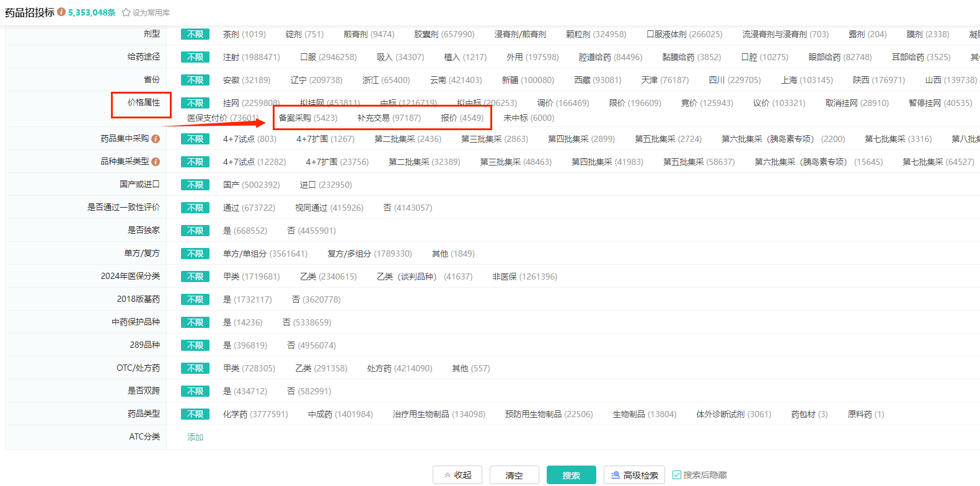Select 不限 in the OTC/处方药 row
The image size is (980, 486).
tap(195, 368)
